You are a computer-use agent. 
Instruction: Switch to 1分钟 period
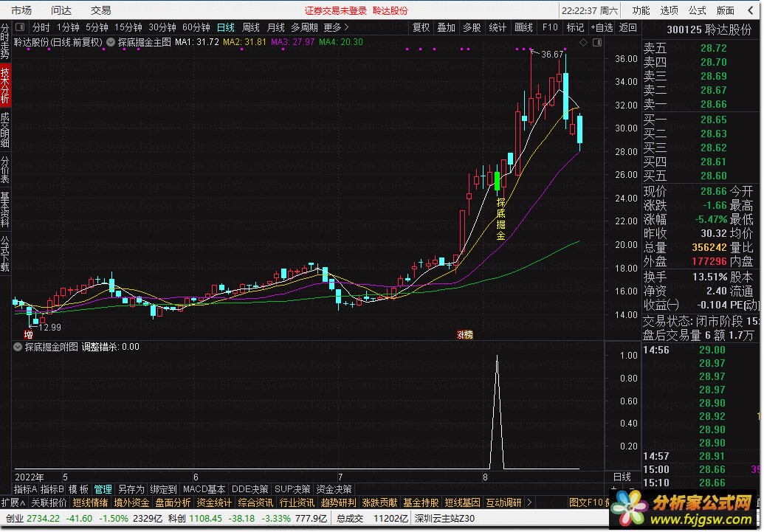(x=68, y=27)
